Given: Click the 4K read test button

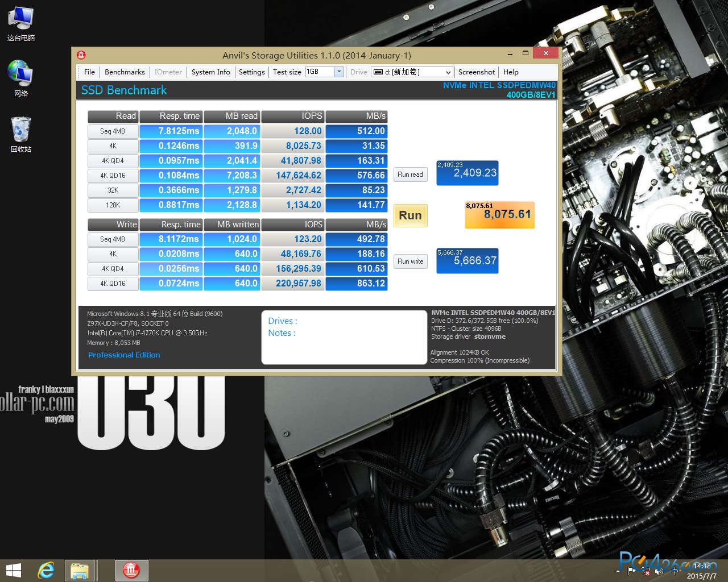Looking at the screenshot, I should (113, 146).
